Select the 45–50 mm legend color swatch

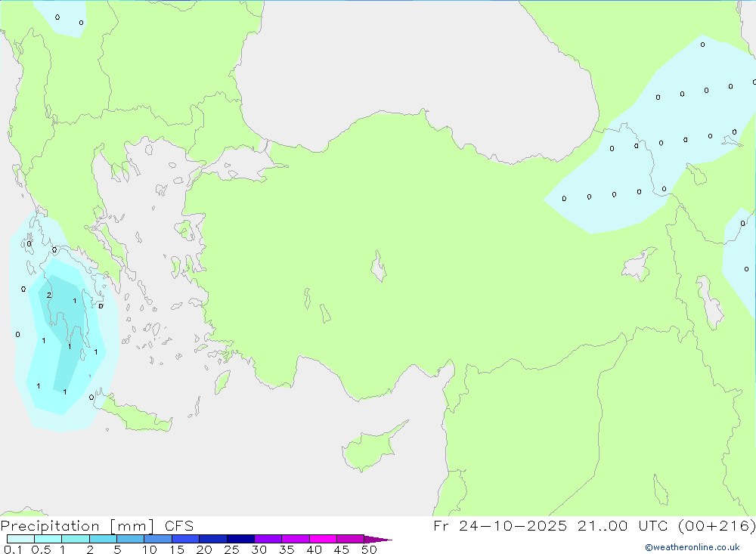coord(351,539)
